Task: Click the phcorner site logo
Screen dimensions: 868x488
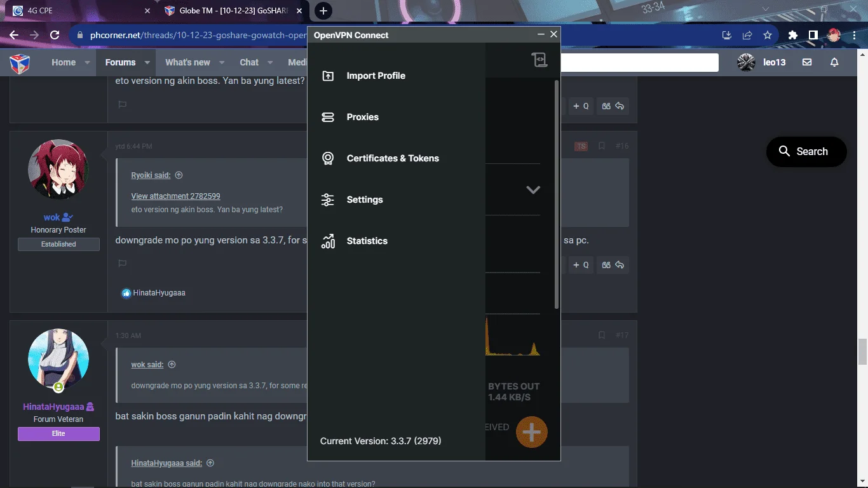Action: (x=20, y=62)
